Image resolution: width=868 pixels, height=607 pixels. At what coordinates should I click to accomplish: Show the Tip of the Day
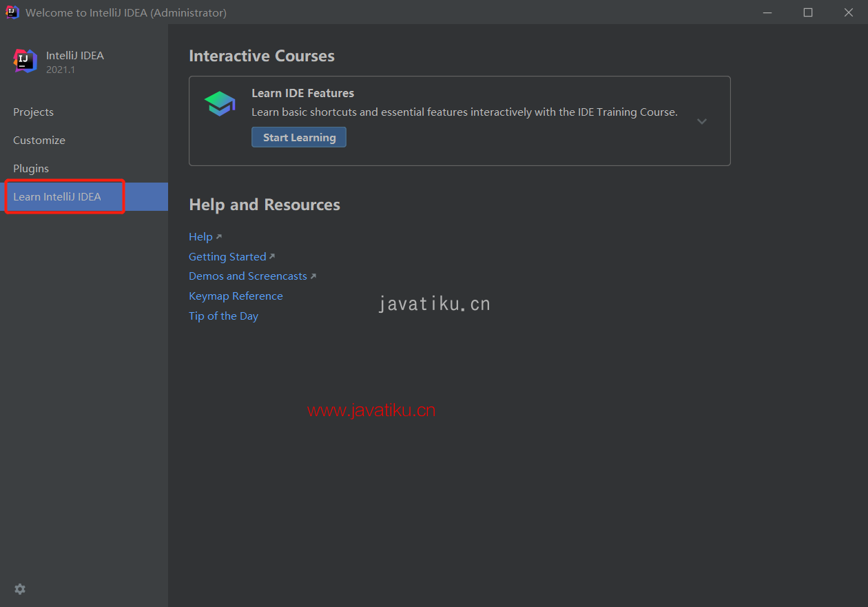(223, 316)
